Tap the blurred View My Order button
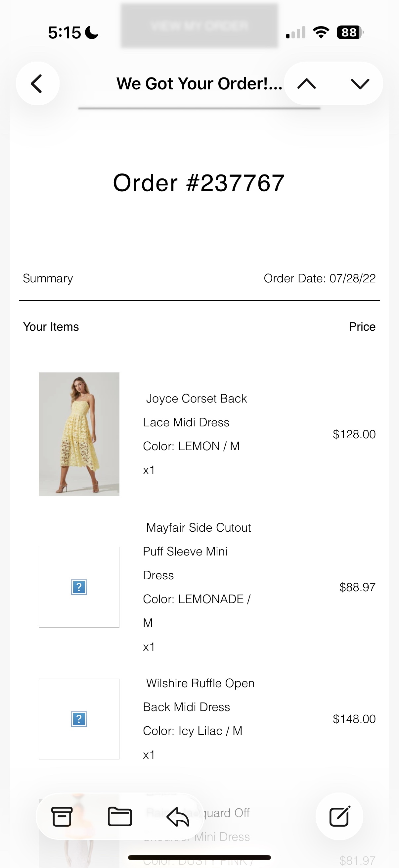Screen dimensions: 399x868 (200, 25)
